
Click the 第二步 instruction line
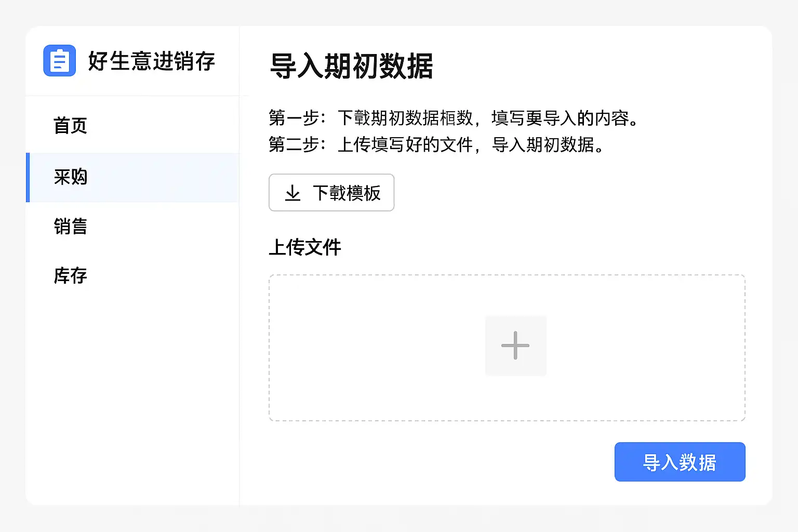tap(436, 144)
